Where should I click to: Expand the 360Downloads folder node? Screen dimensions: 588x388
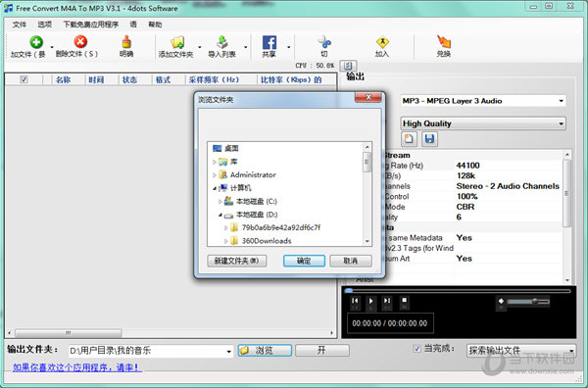click(x=225, y=241)
